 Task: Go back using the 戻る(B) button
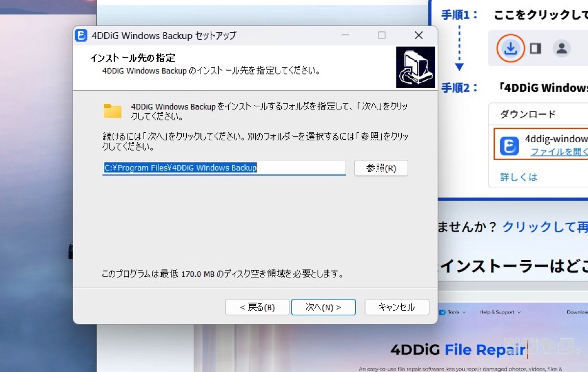[257, 307]
